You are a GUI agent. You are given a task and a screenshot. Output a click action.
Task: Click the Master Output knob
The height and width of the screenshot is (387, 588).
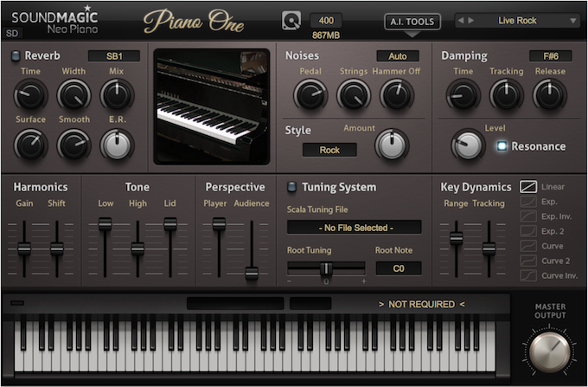(550, 352)
